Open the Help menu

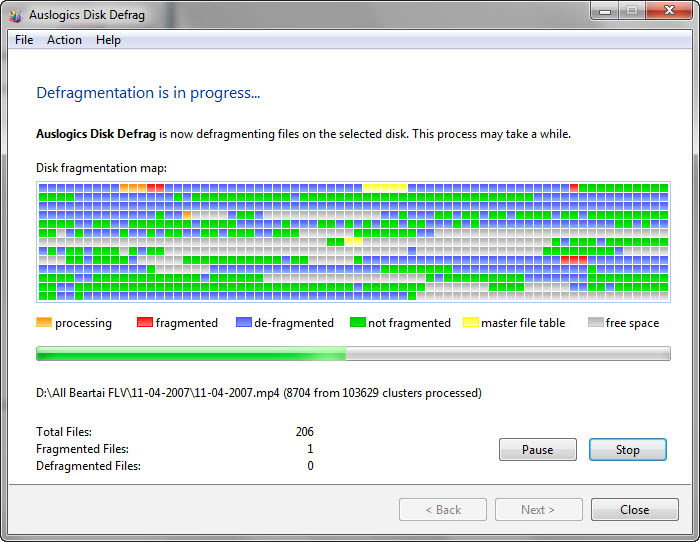(x=108, y=40)
